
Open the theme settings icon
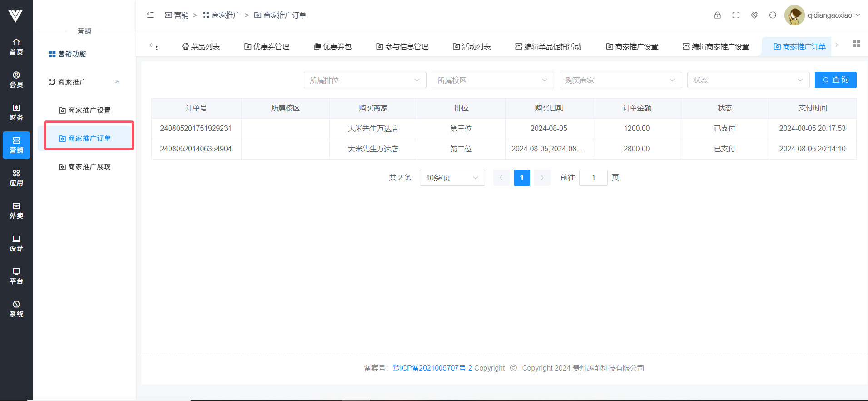click(x=754, y=15)
